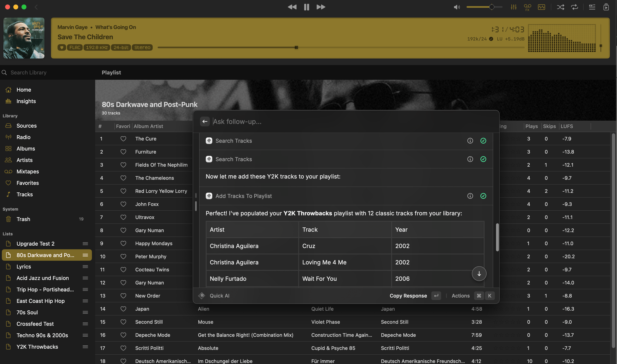Adjust the volume slider knob
This screenshot has width=617, height=364.
click(492, 7)
